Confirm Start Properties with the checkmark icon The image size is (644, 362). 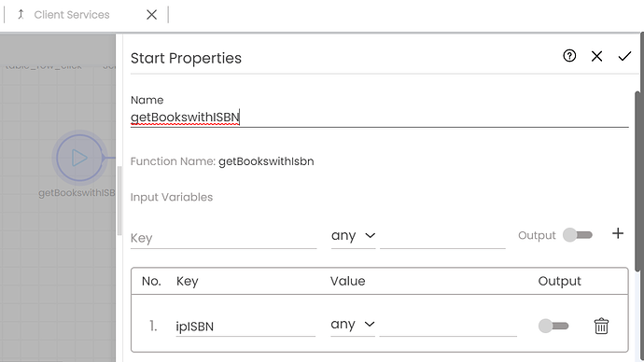pos(624,56)
